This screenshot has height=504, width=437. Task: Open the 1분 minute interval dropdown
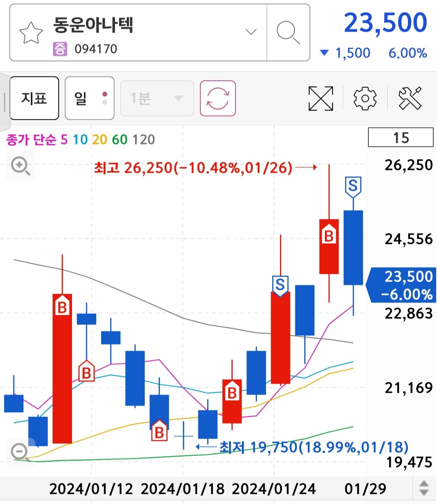(157, 98)
